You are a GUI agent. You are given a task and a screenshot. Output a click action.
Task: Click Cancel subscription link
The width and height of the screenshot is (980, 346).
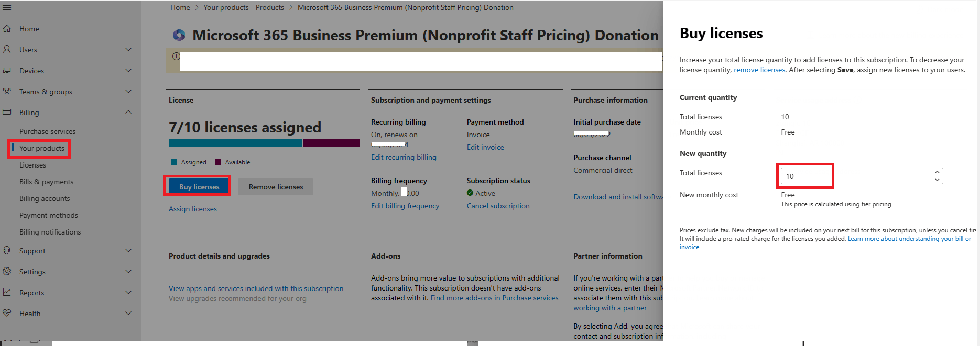tap(498, 206)
